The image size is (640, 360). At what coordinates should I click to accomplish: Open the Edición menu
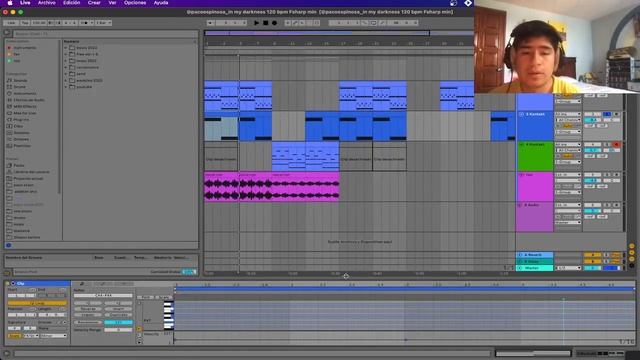(x=71, y=3)
